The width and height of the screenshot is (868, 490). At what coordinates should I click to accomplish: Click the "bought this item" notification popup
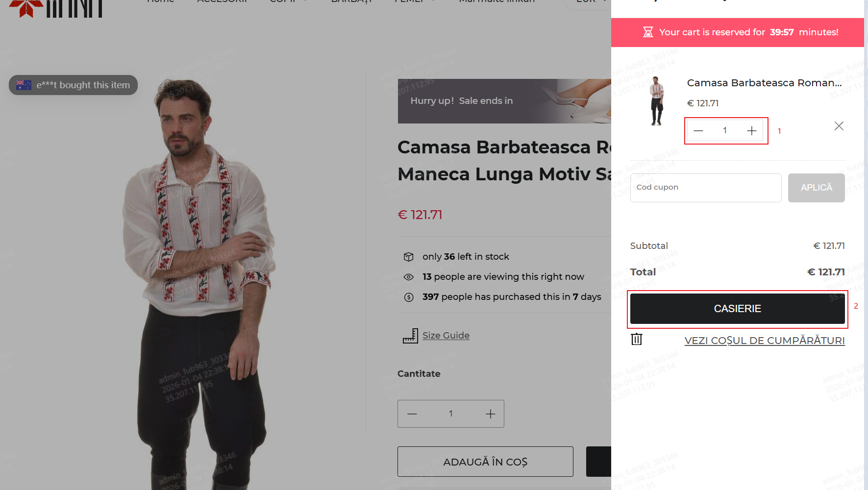74,85
